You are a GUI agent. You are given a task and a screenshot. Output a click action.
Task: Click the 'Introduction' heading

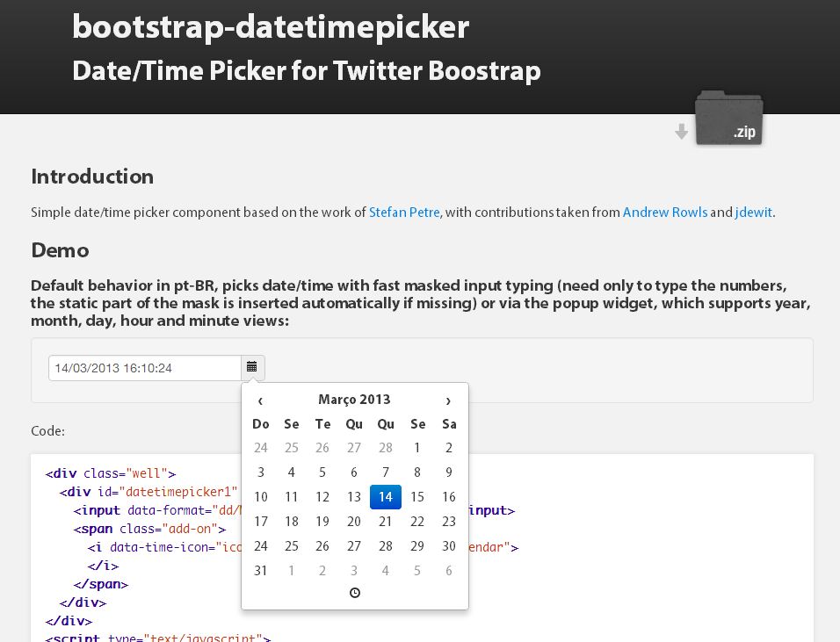point(92,177)
